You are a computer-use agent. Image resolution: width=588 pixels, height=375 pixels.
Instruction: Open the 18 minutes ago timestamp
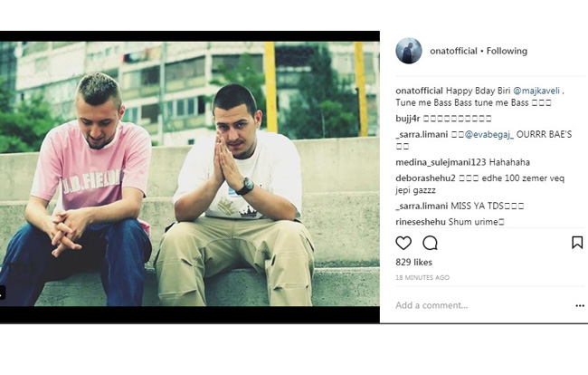point(422,278)
